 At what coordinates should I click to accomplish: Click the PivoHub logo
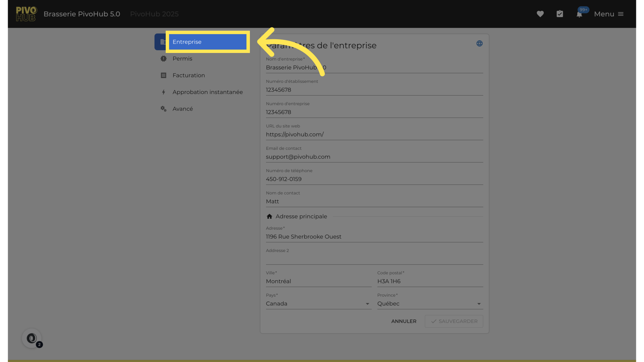pos(26,14)
